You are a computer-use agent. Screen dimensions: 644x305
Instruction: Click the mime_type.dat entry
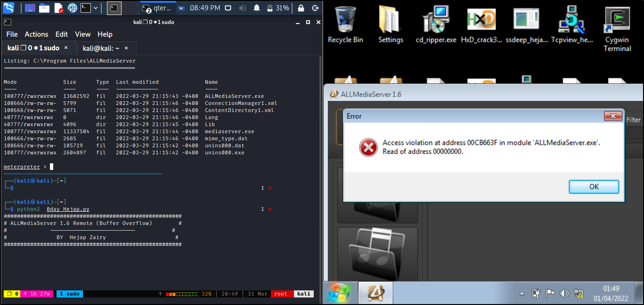coord(226,138)
